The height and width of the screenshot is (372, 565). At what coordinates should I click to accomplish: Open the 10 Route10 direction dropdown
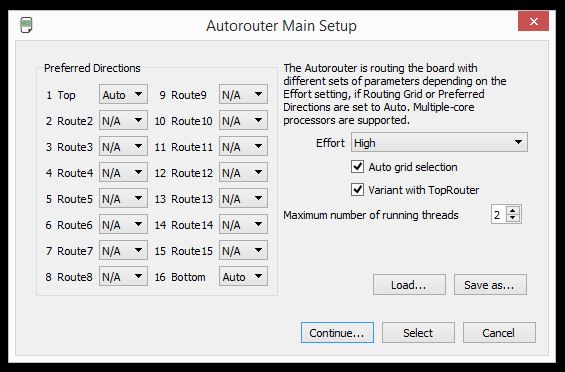243,120
